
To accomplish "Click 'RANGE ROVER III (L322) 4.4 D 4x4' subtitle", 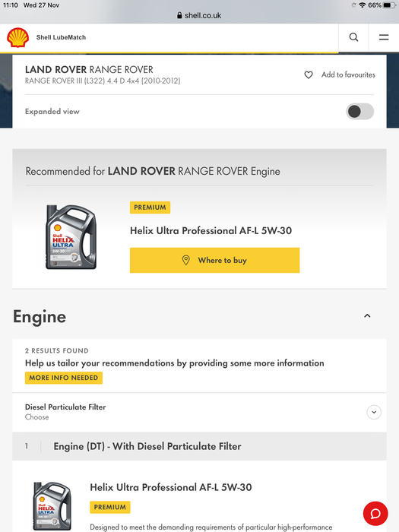I will pyautogui.click(x=103, y=81).
